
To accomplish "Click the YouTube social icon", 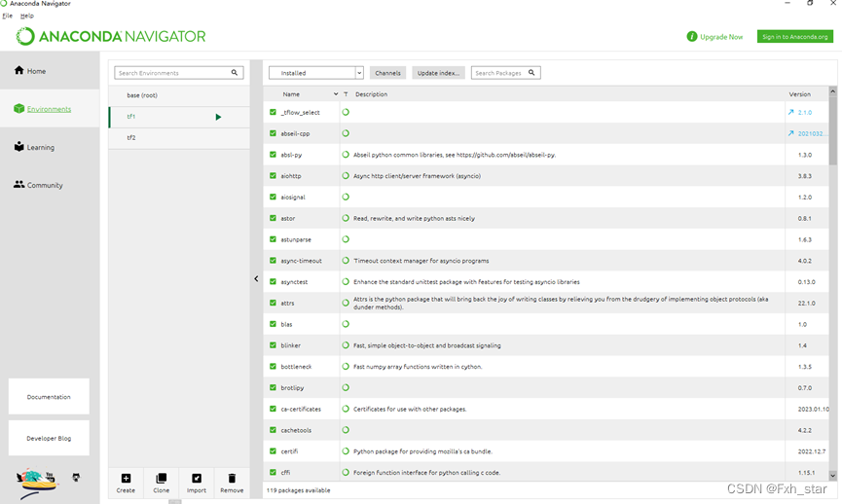I will tap(50, 475).
